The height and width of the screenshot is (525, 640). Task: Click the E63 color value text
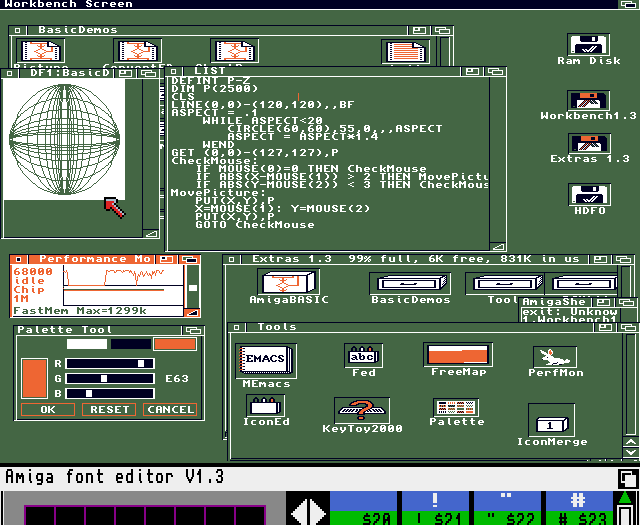pyautogui.click(x=177, y=379)
